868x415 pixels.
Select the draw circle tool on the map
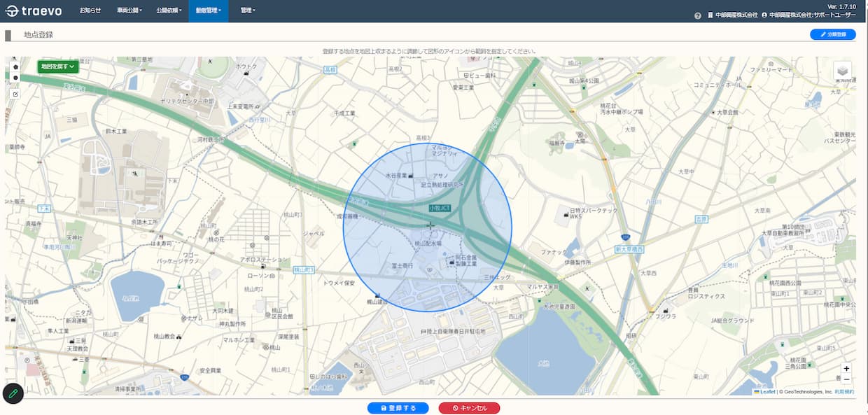15,78
